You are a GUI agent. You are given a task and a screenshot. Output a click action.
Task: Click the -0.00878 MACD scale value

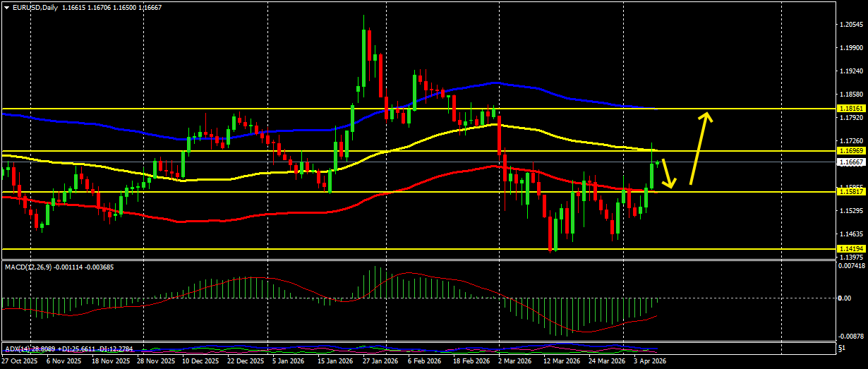pyautogui.click(x=850, y=337)
